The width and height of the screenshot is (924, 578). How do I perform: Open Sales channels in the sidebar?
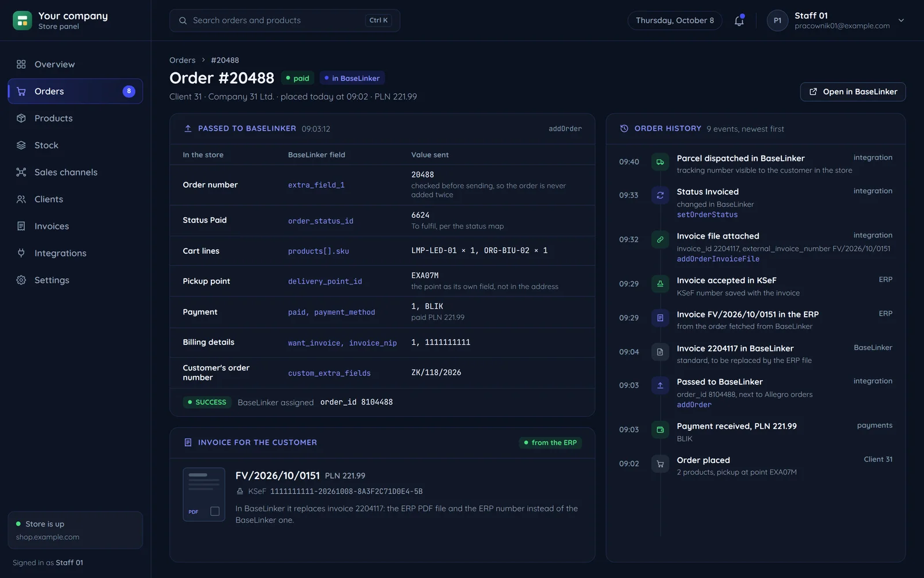(x=75, y=172)
